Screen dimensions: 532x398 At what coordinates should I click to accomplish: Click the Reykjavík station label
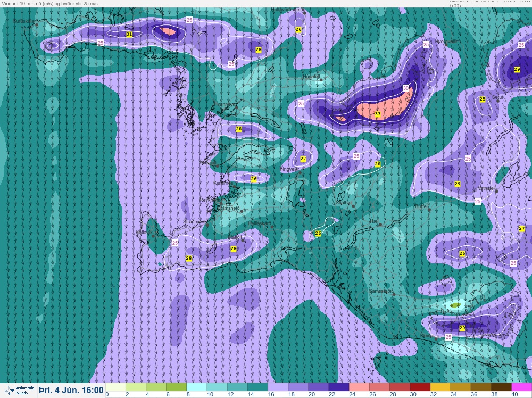click(x=209, y=200)
